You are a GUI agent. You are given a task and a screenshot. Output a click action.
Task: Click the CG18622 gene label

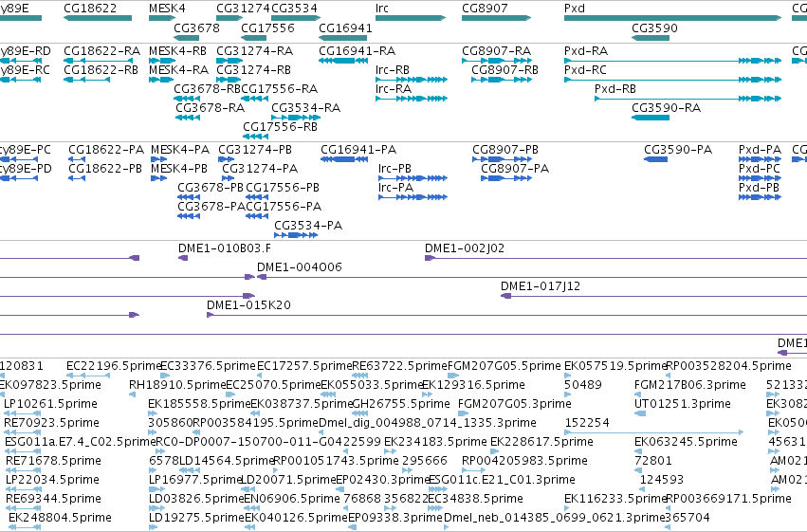[x=90, y=9]
